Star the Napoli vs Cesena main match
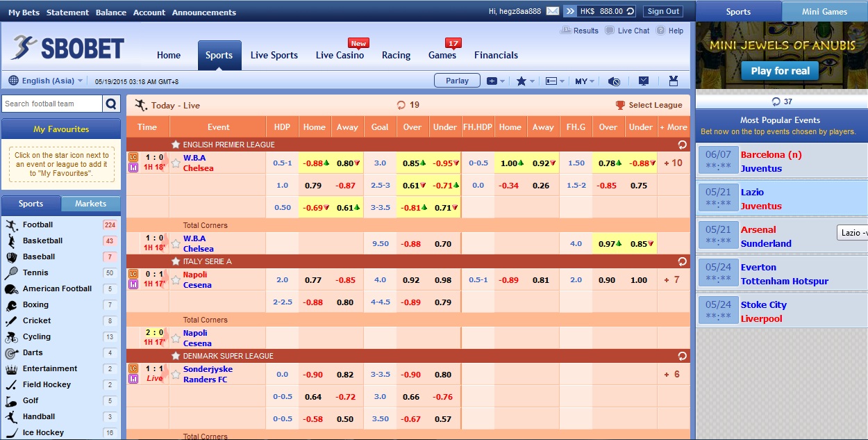The height and width of the screenshot is (440, 868). click(176, 280)
